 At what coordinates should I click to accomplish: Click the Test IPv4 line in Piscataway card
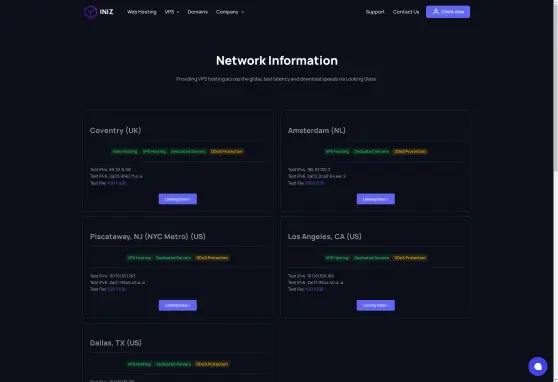112,276
